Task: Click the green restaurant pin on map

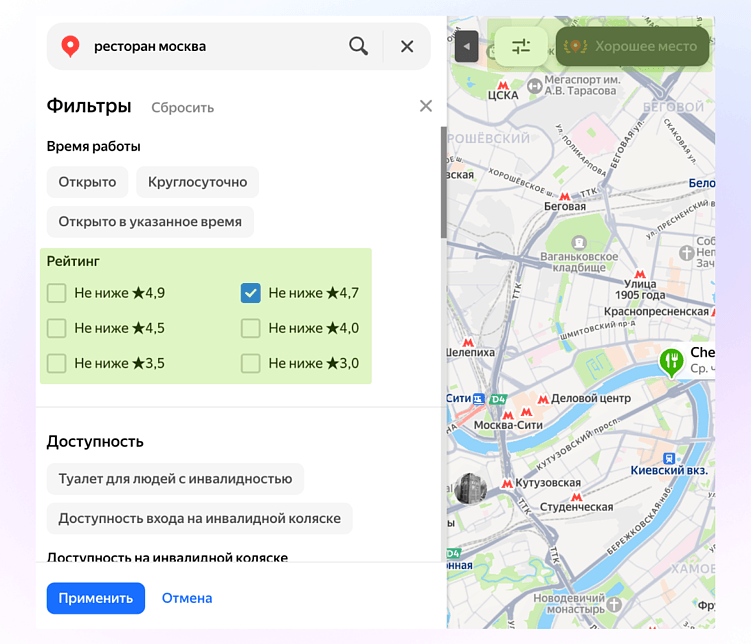Action: click(x=671, y=362)
